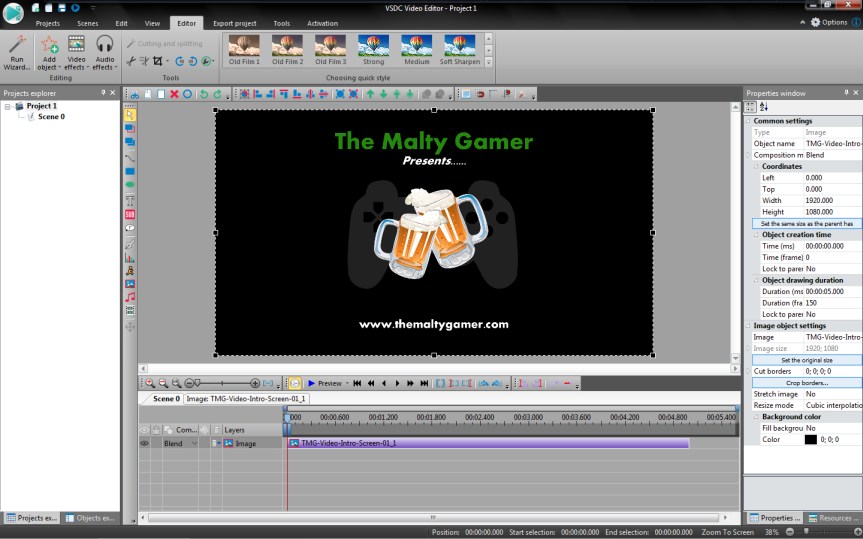Apply the Old Film 1 quick style

coord(244,50)
